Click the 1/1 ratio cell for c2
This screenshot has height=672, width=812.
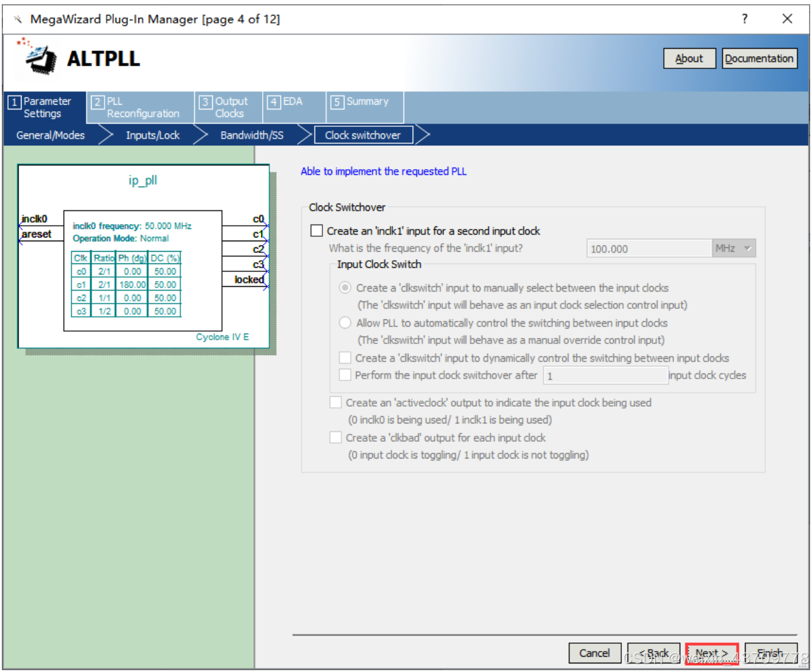[x=105, y=298]
